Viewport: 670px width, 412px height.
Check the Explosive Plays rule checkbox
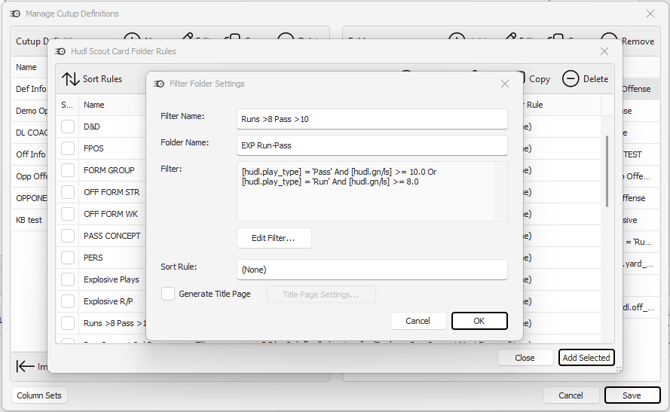[68, 280]
